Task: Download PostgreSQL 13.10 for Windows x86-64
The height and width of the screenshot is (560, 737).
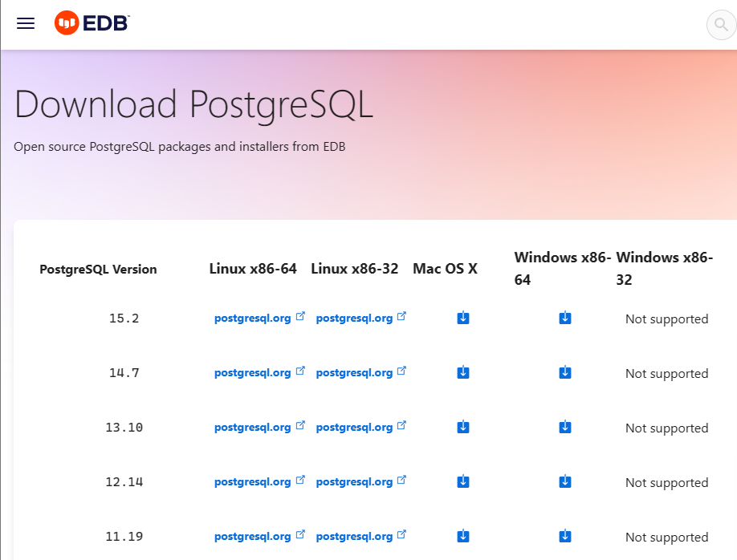Action: pyautogui.click(x=565, y=427)
